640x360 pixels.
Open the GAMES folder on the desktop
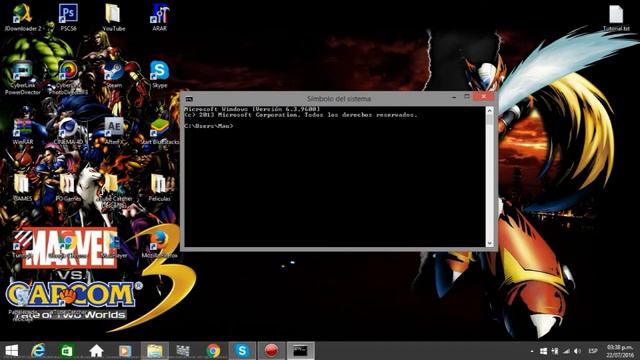click(x=22, y=188)
